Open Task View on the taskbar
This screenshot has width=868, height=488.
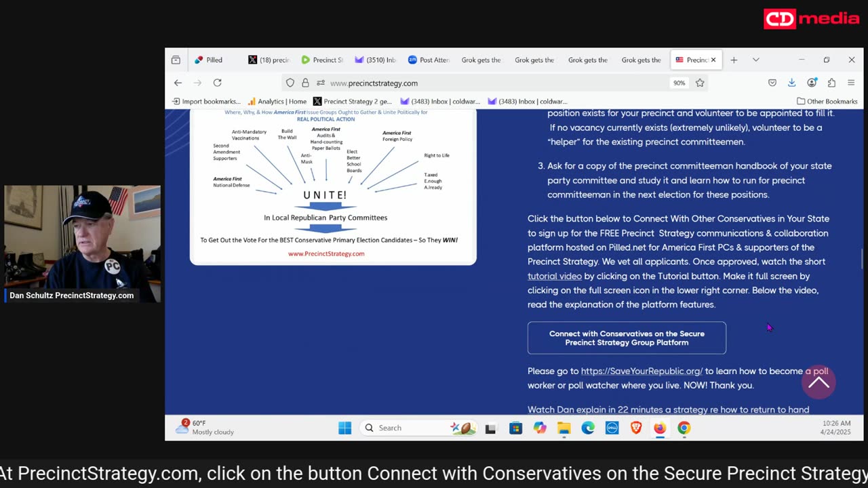490,428
